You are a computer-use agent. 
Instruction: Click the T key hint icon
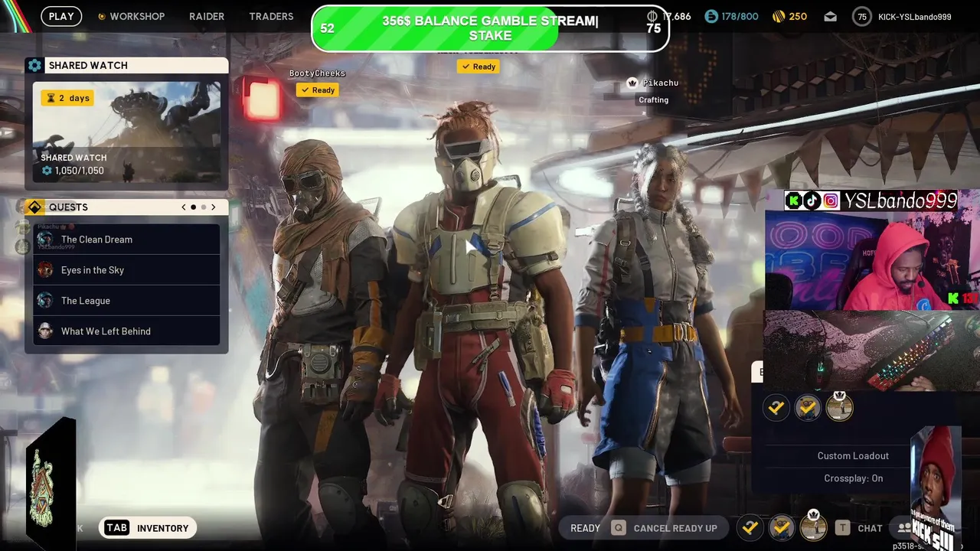842,528
